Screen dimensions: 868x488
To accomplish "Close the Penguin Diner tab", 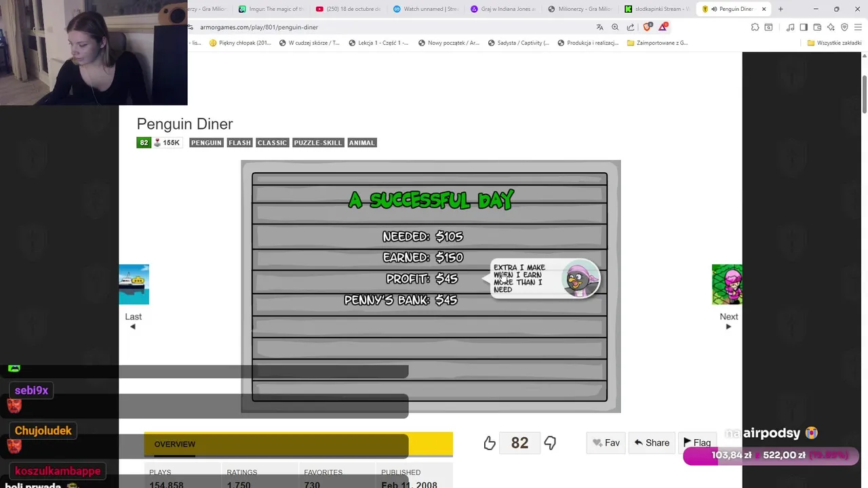I will pos(764,9).
